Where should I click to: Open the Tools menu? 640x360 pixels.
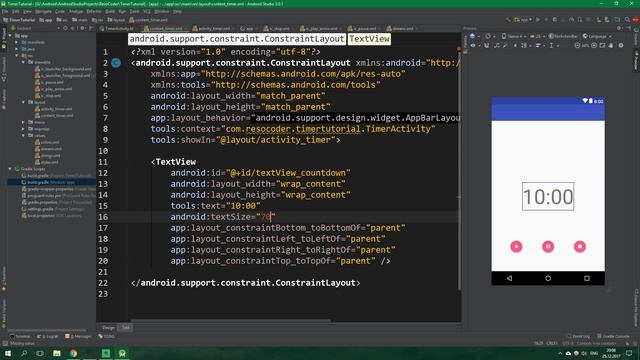134,11
